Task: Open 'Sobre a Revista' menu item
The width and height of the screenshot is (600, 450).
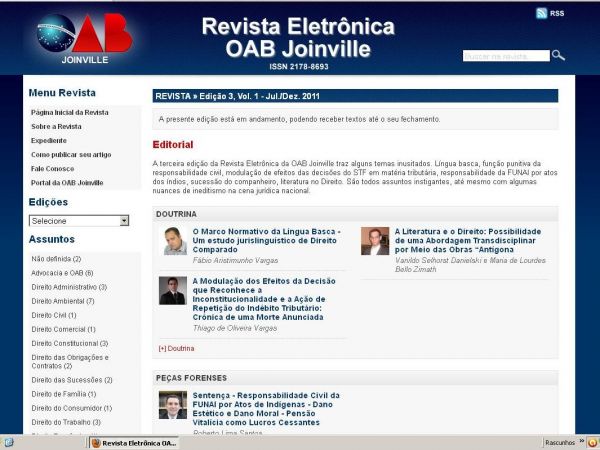Action: 56,127
